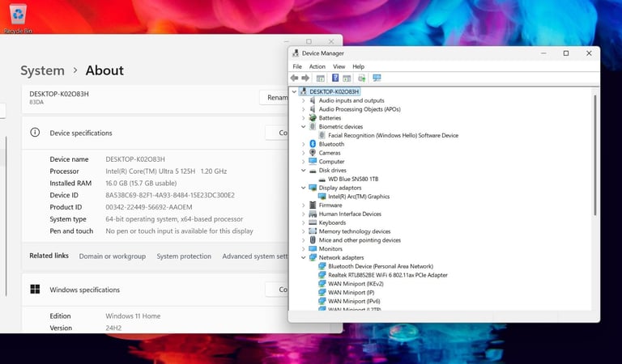Open the View menu
The width and height of the screenshot is (622, 364).
[x=339, y=66]
